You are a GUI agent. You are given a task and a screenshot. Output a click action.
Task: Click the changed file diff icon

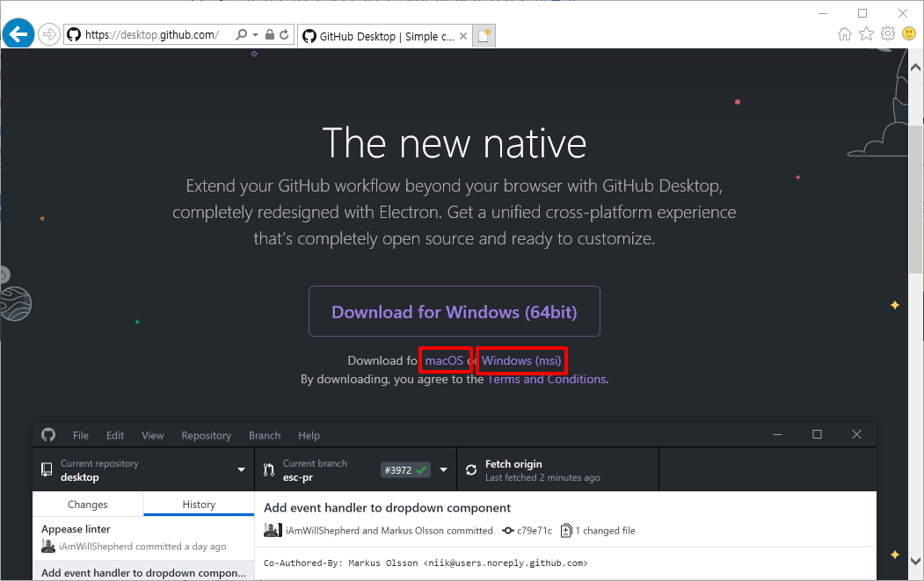tap(565, 530)
